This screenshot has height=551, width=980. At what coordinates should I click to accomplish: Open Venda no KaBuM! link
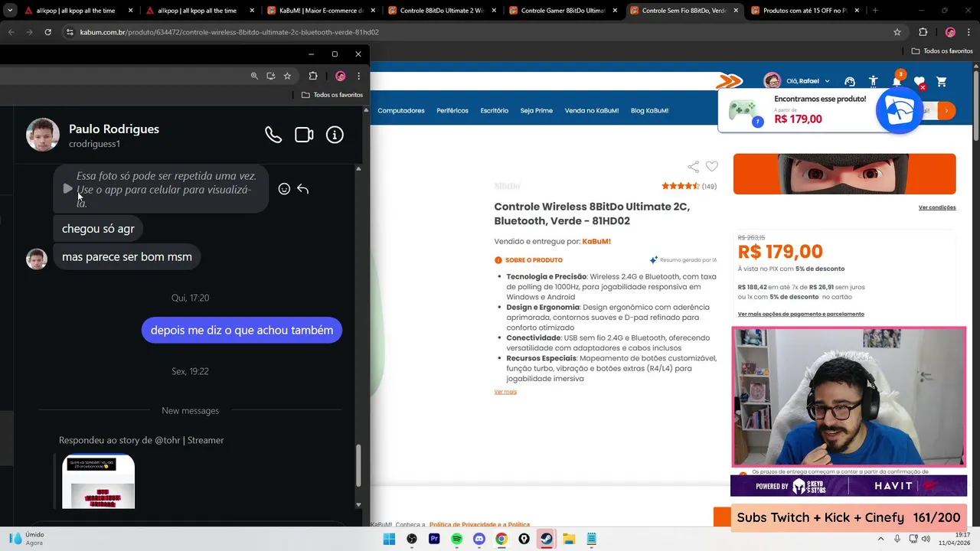592,110
